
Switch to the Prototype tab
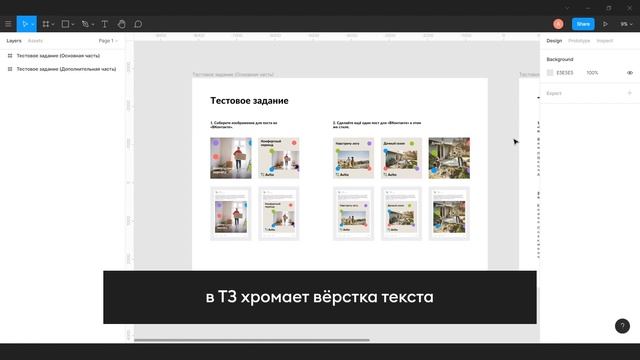(579, 41)
